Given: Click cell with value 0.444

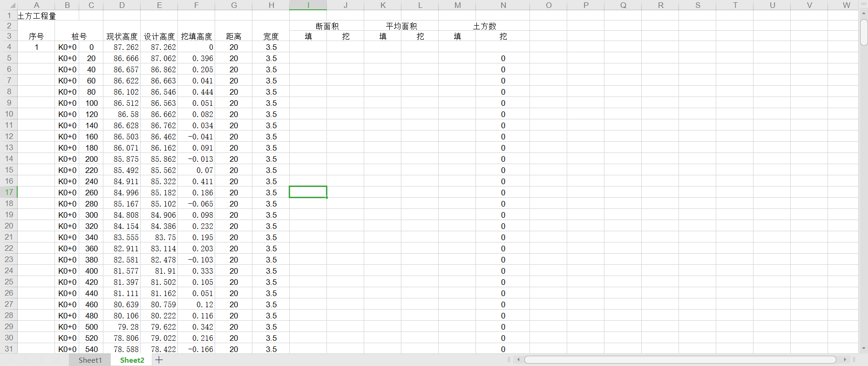Looking at the screenshot, I should [x=197, y=92].
